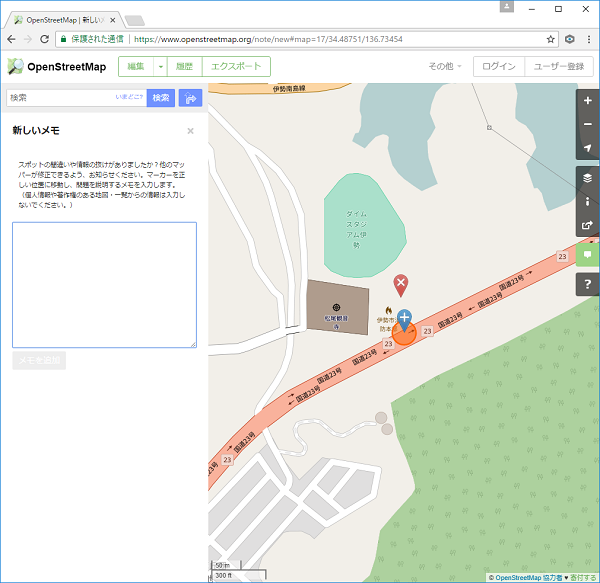Click the blue directions arrow button
The height and width of the screenshot is (583, 600).
click(x=190, y=98)
